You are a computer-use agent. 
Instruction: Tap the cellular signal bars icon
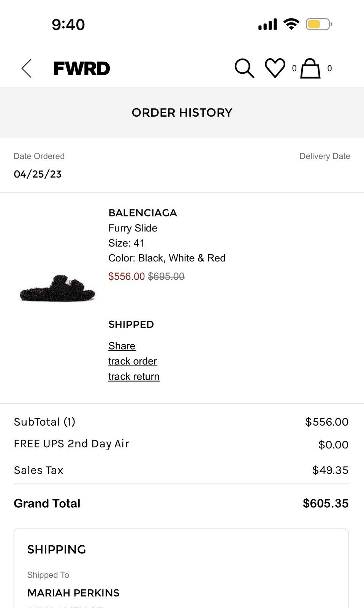click(267, 25)
